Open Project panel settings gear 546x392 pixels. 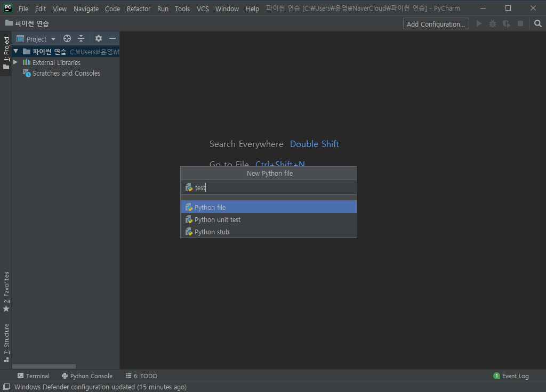click(x=99, y=38)
